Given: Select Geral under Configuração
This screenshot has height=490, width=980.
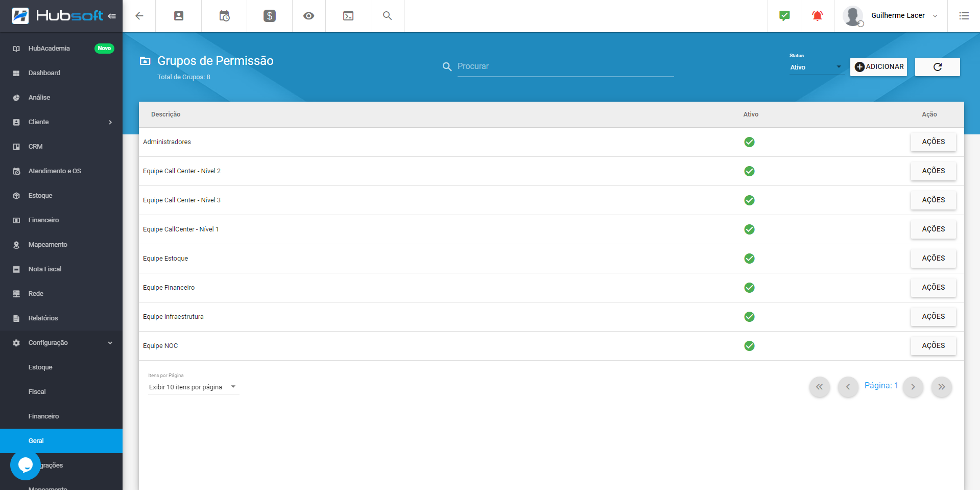Looking at the screenshot, I should coord(61,441).
